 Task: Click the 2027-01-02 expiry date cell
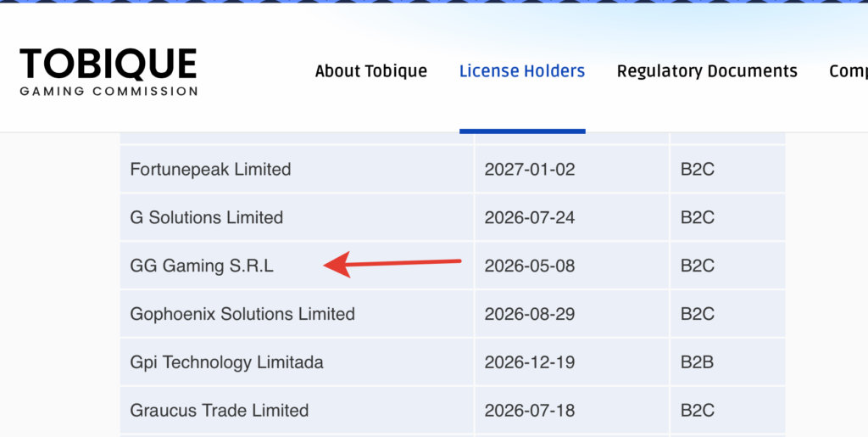pos(529,170)
